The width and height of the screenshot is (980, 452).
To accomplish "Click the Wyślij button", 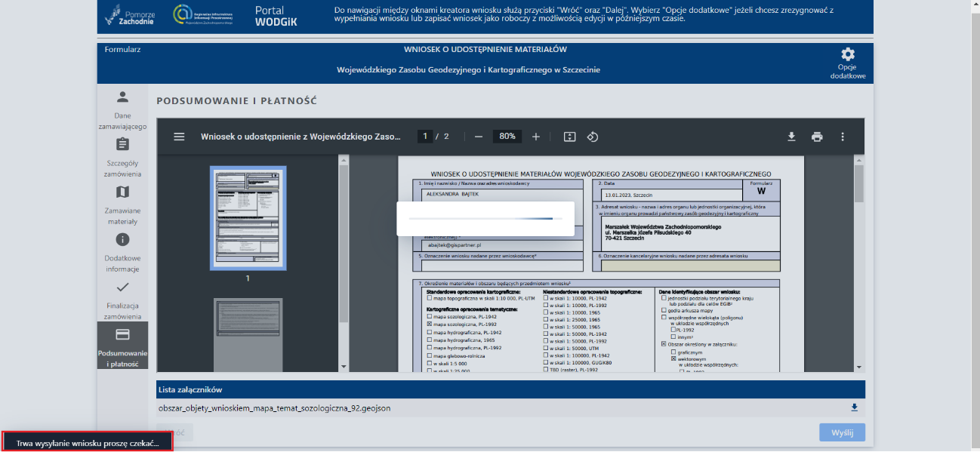I will 842,432.
